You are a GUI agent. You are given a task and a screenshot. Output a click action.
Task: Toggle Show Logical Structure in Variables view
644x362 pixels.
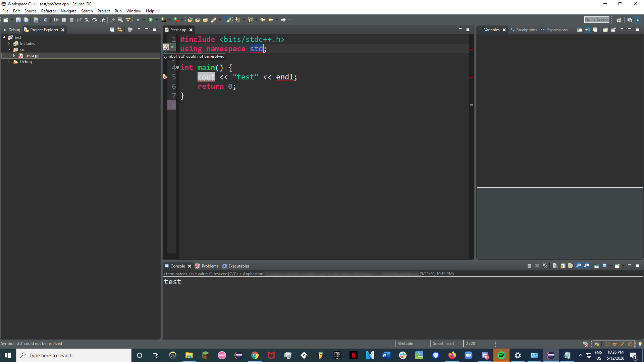587,29
